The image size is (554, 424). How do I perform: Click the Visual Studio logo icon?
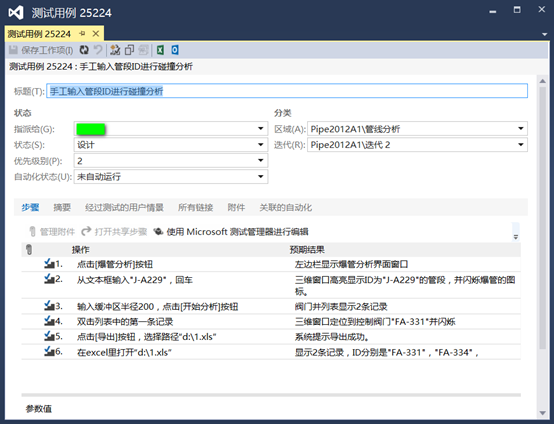point(16,13)
